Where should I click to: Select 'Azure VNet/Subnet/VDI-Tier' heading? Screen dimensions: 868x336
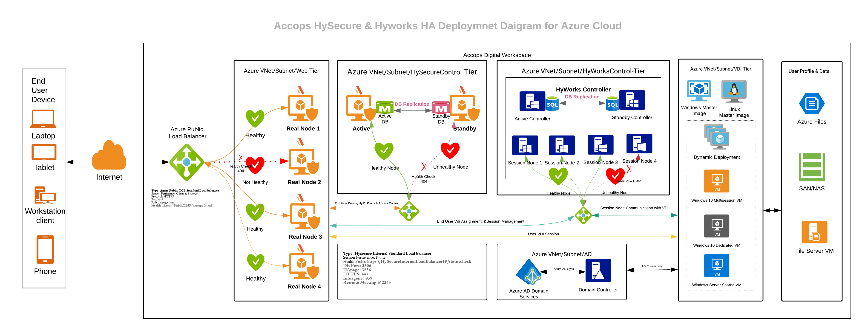pyautogui.click(x=720, y=69)
